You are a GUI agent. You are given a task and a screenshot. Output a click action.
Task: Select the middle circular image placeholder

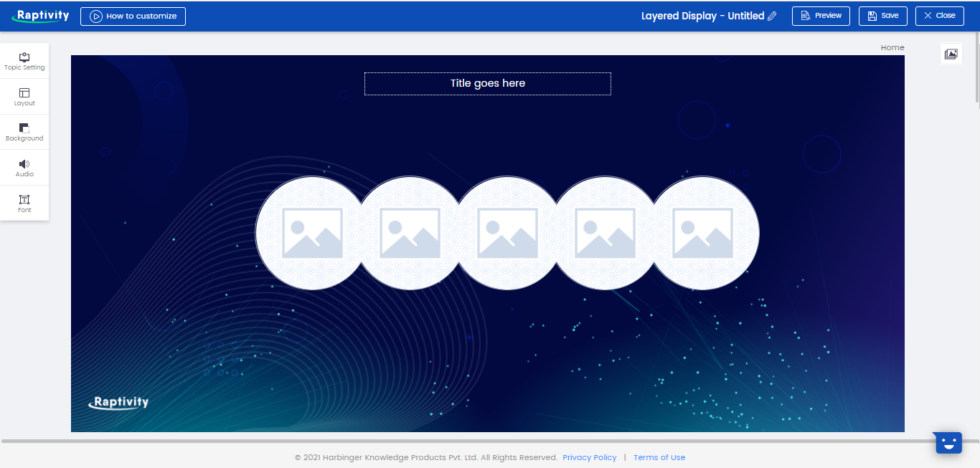coord(507,233)
